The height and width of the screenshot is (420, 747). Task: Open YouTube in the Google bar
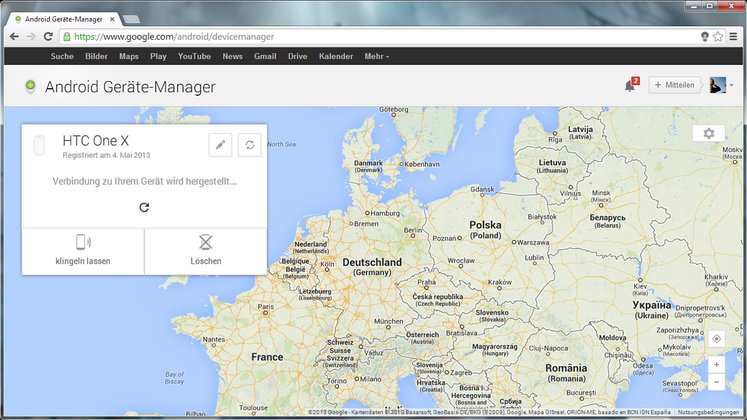[x=194, y=56]
